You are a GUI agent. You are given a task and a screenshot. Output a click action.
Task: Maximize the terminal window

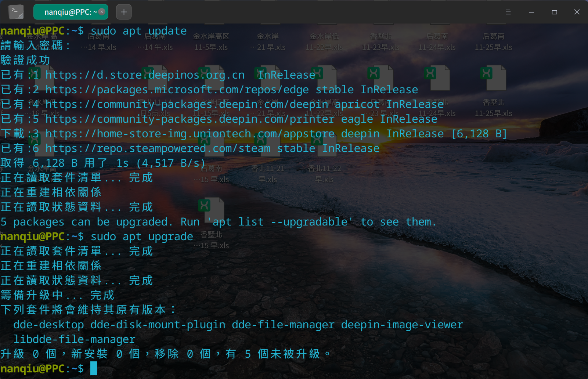click(x=555, y=12)
